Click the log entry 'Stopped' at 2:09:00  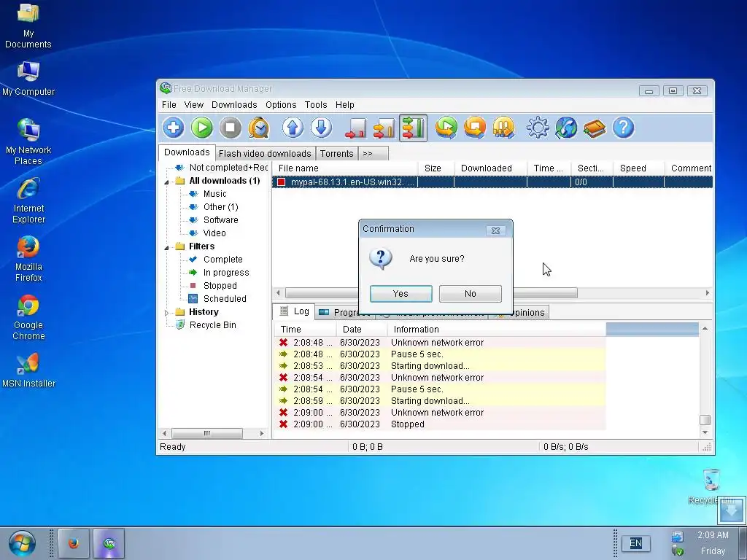coord(440,424)
